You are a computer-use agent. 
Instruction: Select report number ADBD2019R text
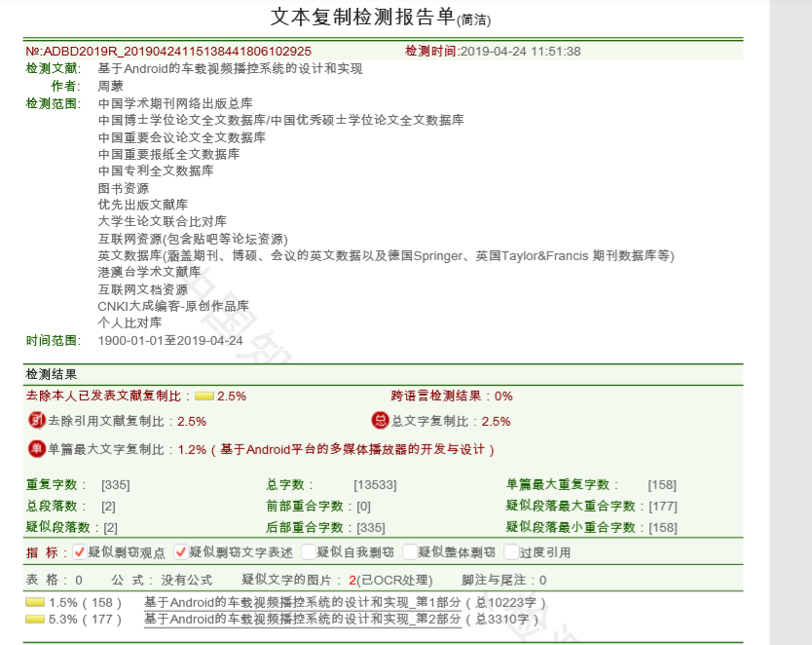click(x=168, y=52)
